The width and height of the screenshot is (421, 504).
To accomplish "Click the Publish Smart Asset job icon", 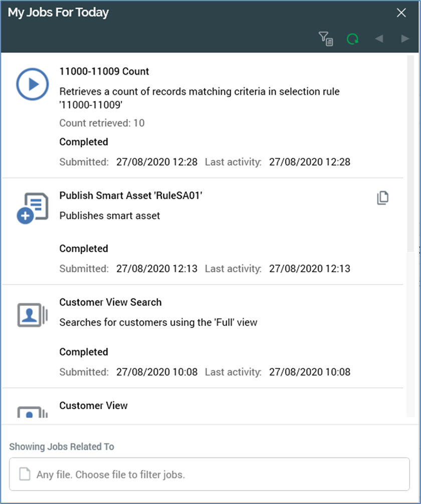I will (x=32, y=208).
